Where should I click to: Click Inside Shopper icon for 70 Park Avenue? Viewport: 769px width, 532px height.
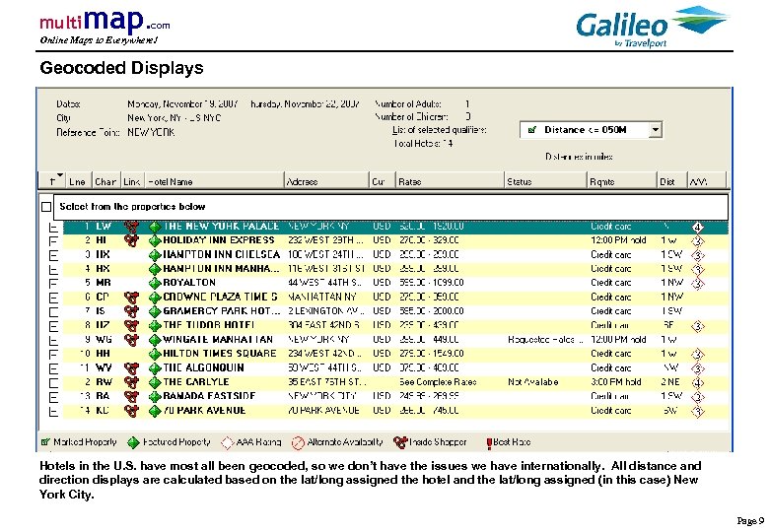tap(131, 411)
